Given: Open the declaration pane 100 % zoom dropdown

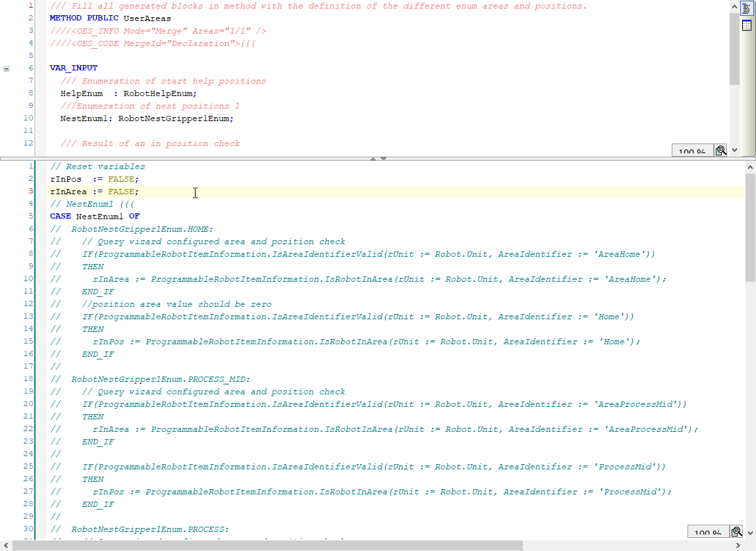Looking at the screenshot, I should click(691, 151).
